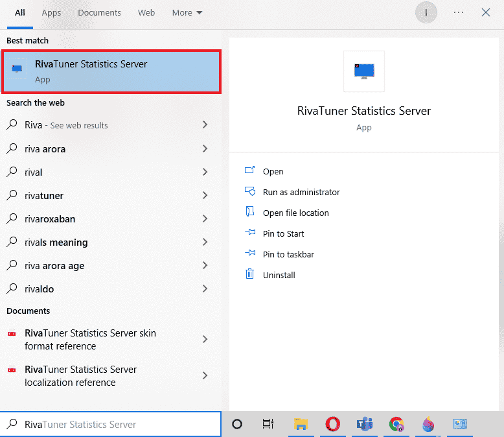Click the red document icon for localization reference
The height and width of the screenshot is (437, 504).
[x=12, y=370]
